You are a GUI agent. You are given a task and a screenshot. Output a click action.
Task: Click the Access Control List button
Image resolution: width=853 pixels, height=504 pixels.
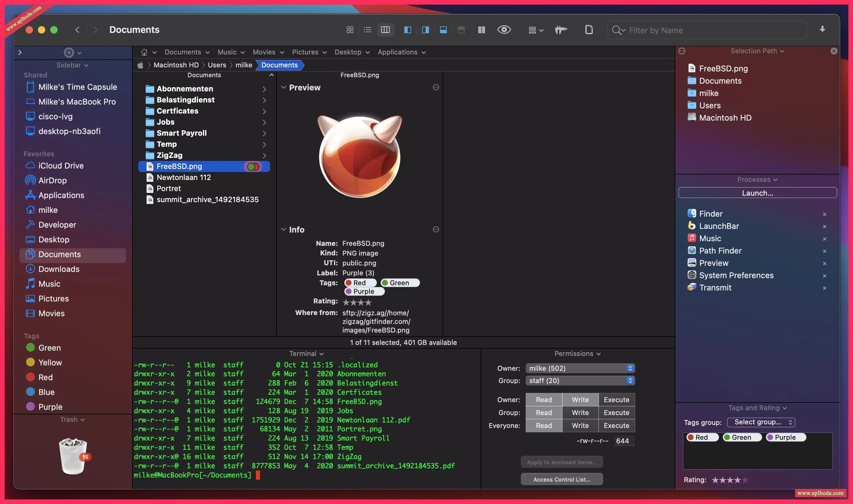point(561,480)
